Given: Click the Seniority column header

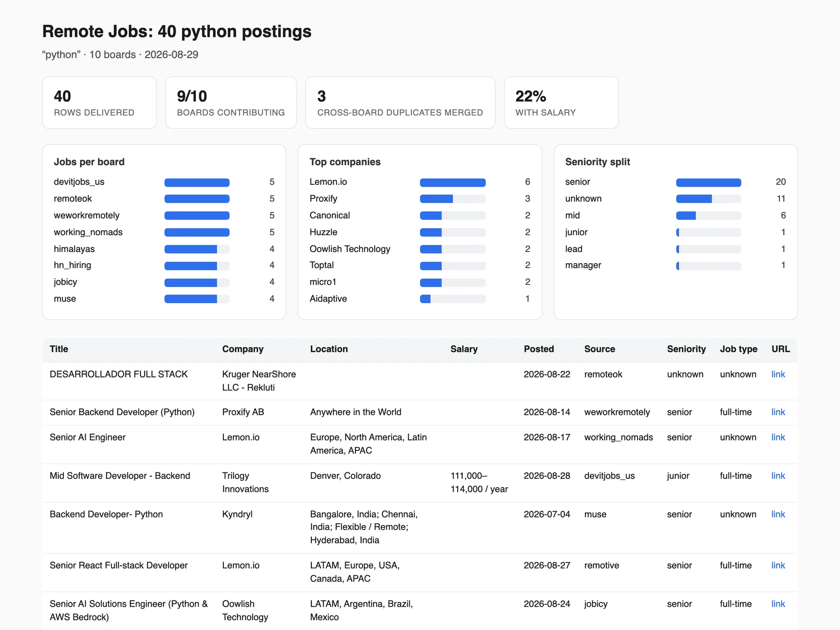Looking at the screenshot, I should 686,349.
